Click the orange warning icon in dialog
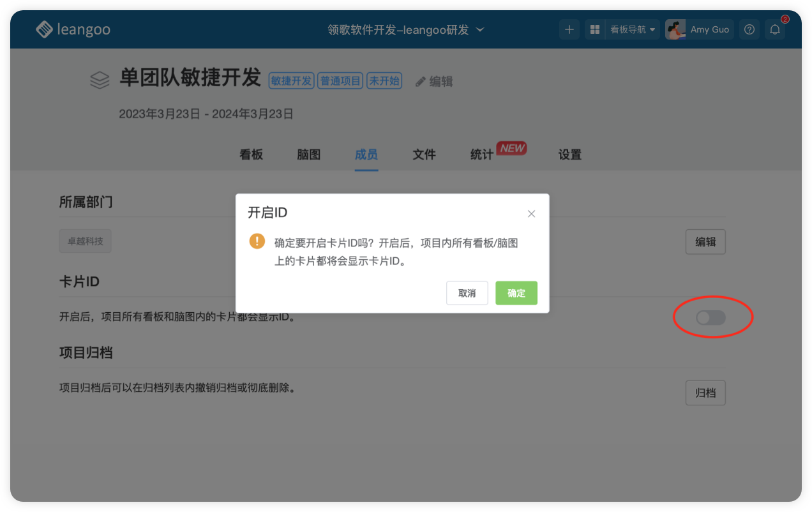The height and width of the screenshot is (512, 812). [x=257, y=241]
